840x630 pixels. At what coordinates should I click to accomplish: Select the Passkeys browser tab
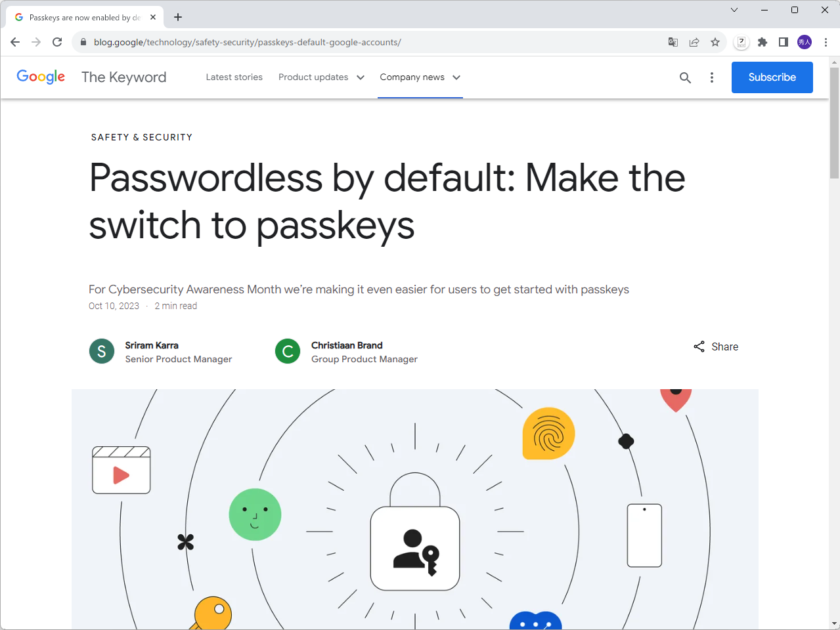pyautogui.click(x=84, y=17)
